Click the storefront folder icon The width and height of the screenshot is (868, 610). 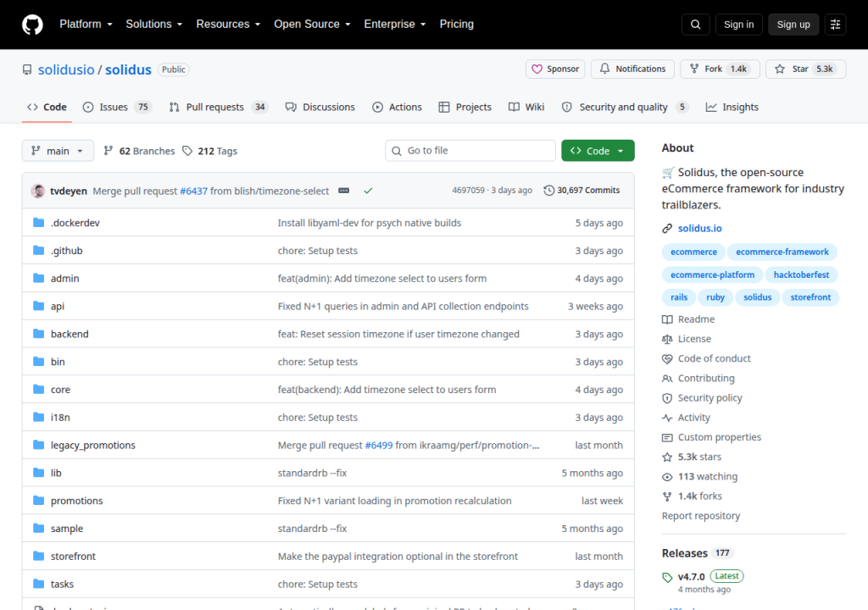pyautogui.click(x=38, y=556)
